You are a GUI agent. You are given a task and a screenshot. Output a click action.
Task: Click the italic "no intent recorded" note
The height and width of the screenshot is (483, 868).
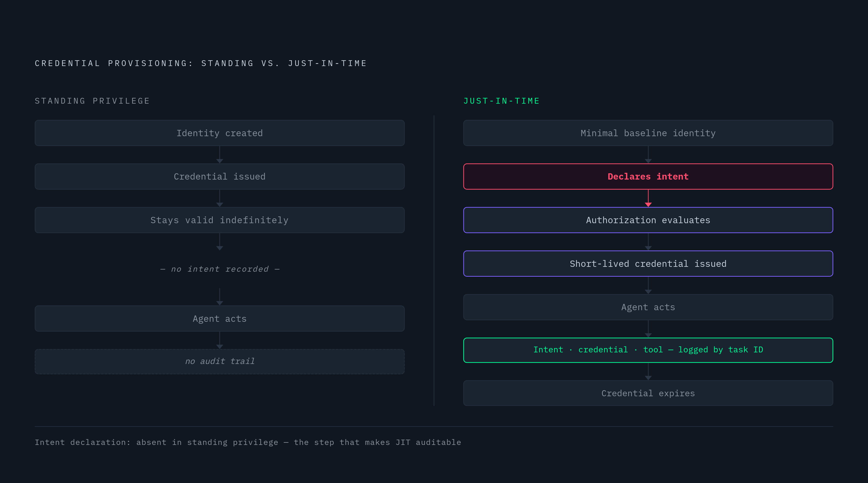click(x=220, y=269)
